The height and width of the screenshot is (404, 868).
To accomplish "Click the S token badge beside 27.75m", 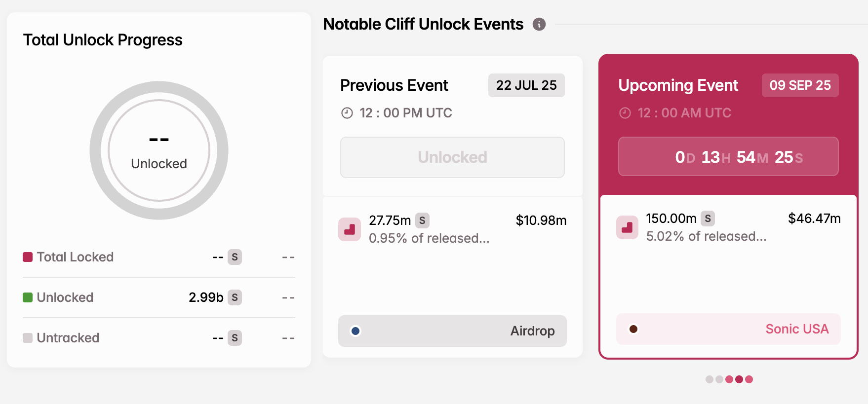I will tap(422, 220).
